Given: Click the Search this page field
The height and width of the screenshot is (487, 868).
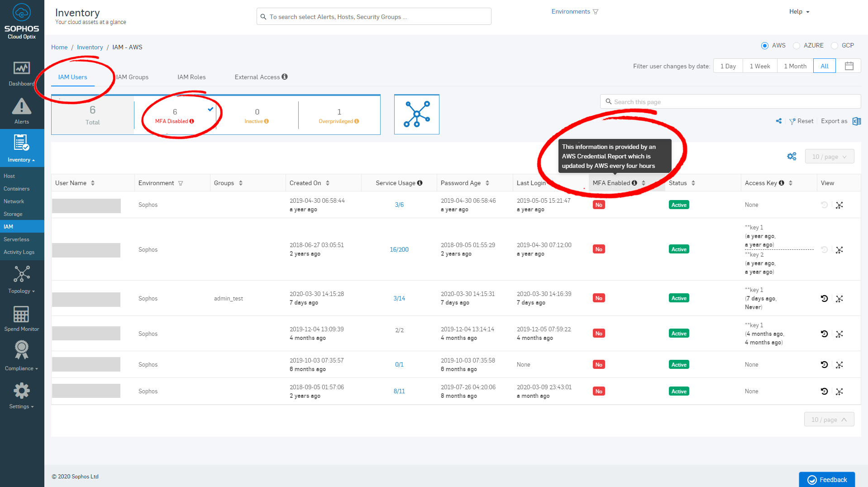Looking at the screenshot, I should pyautogui.click(x=730, y=102).
